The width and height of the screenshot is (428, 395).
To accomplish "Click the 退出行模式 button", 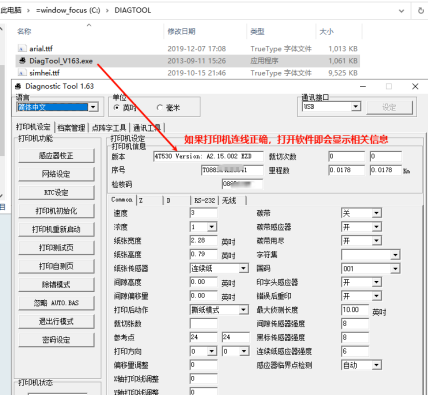I will [x=56, y=321].
